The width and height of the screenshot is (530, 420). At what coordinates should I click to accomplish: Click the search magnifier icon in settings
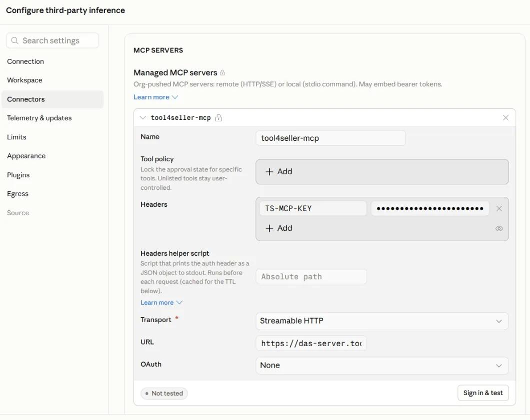point(14,40)
